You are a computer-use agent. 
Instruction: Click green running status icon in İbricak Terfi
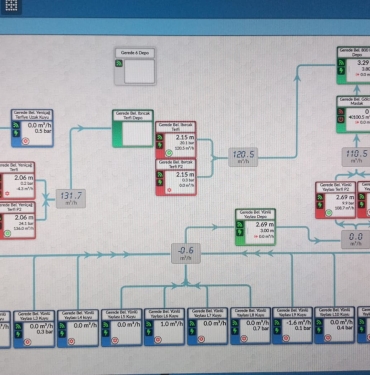[169, 153]
